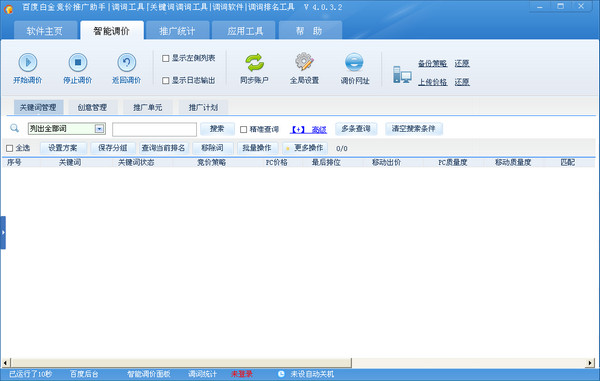Viewport: 600px width, 381px height.
Task: Click 移动质量度 column header
Action: click(x=513, y=163)
